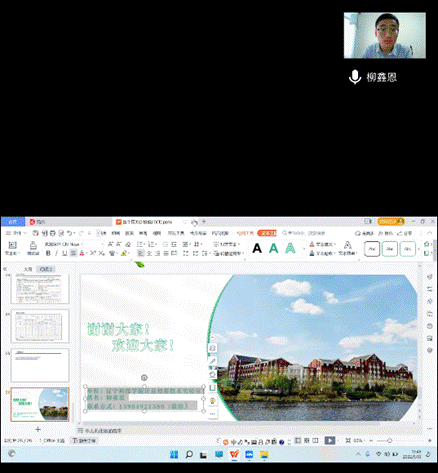Switch to the green text-tools ribbon tab

tap(267, 233)
